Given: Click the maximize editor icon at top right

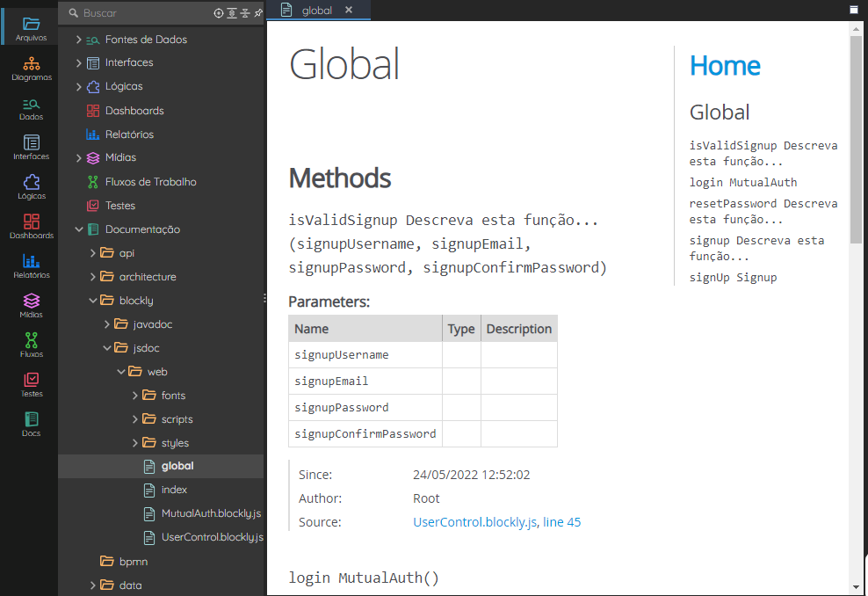Looking at the screenshot, I should click(x=854, y=9).
